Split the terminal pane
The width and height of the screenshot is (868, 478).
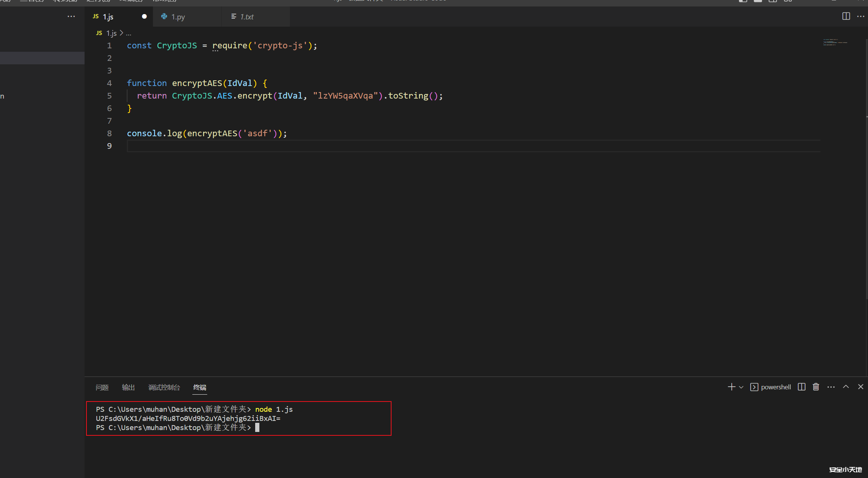click(x=801, y=387)
